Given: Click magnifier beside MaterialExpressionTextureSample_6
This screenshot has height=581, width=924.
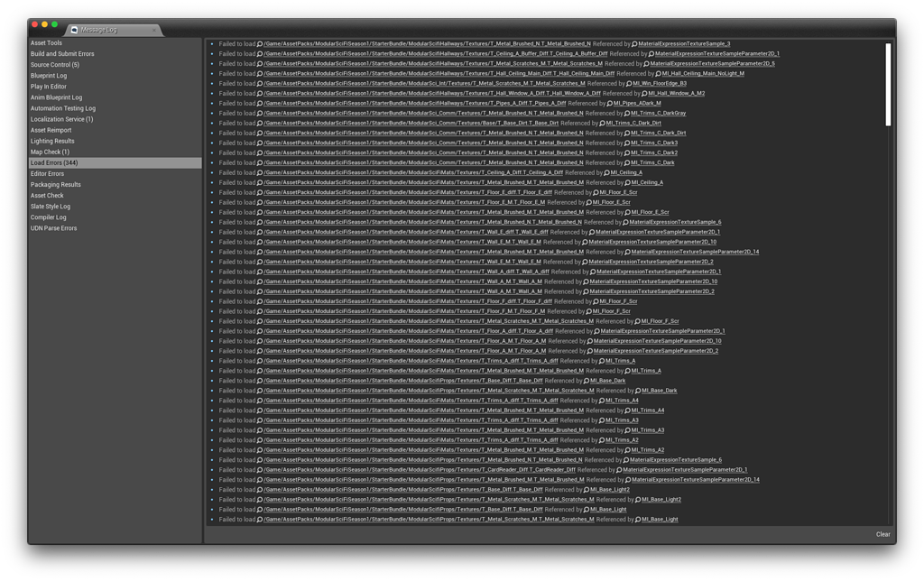Looking at the screenshot, I should [x=625, y=221].
